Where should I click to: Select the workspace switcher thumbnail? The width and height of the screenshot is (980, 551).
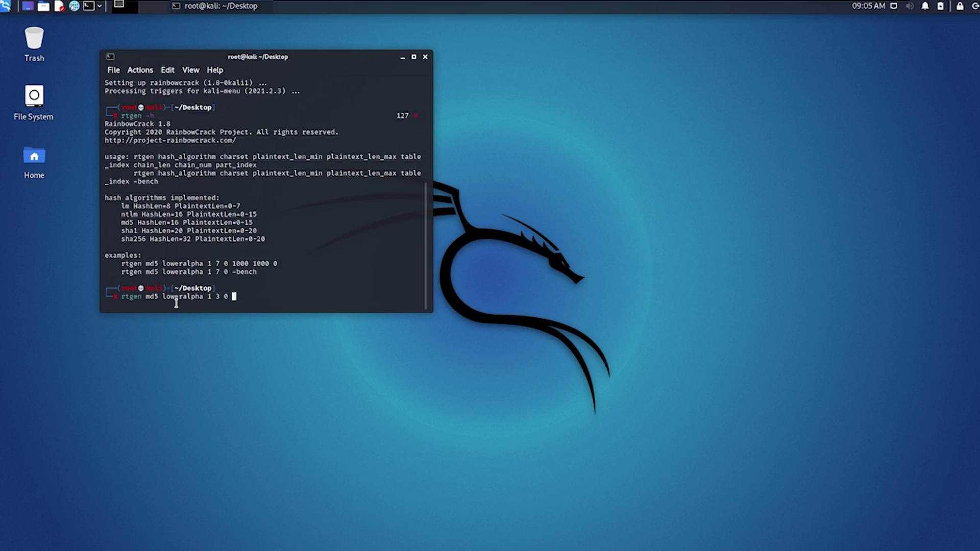coord(125,6)
